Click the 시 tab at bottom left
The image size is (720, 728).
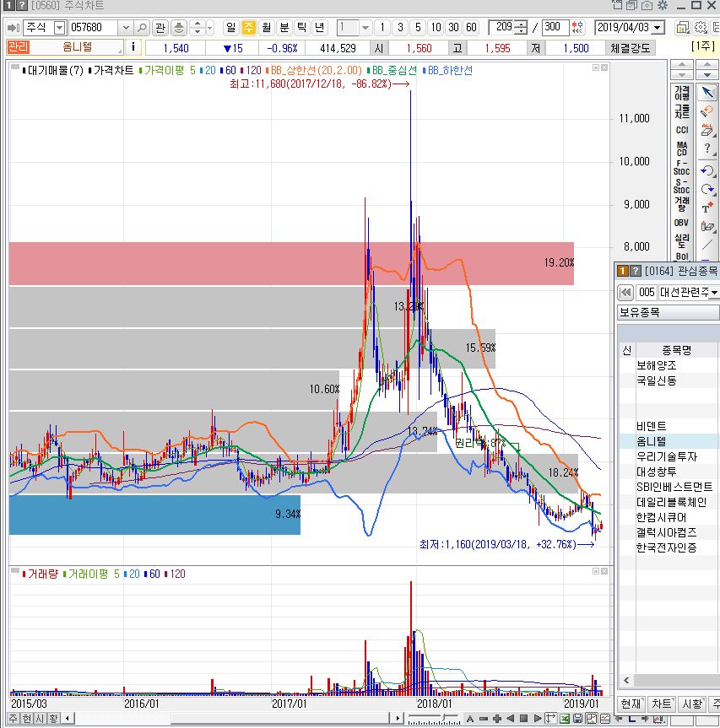pyautogui.click(x=41, y=718)
